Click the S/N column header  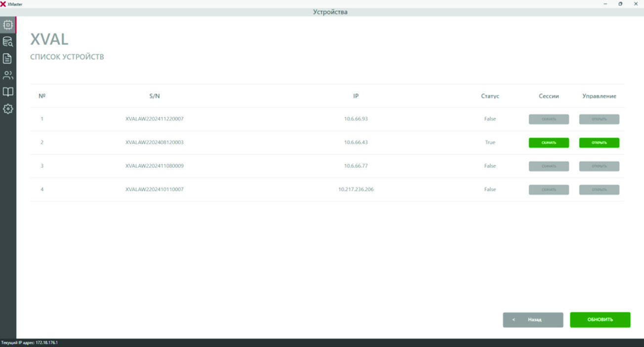[155, 96]
